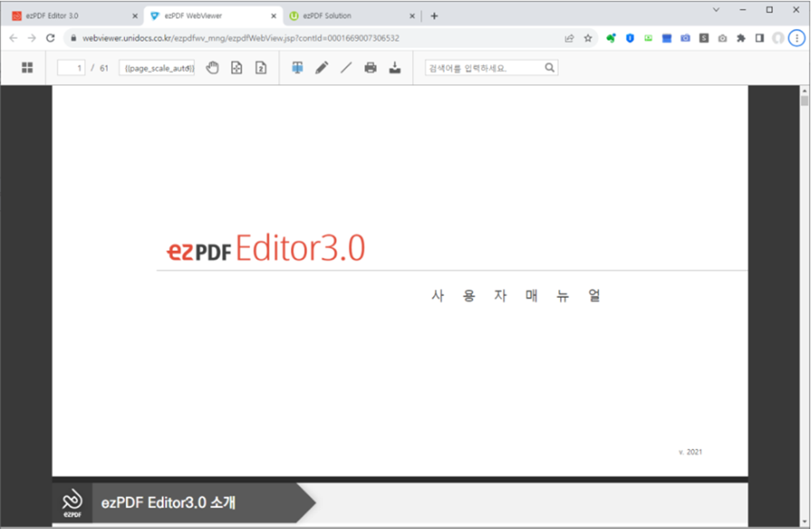Image resolution: width=812 pixels, height=529 pixels.
Task: Click the '사 용 자 매 뉴 얼' subtitle
Action: click(515, 295)
